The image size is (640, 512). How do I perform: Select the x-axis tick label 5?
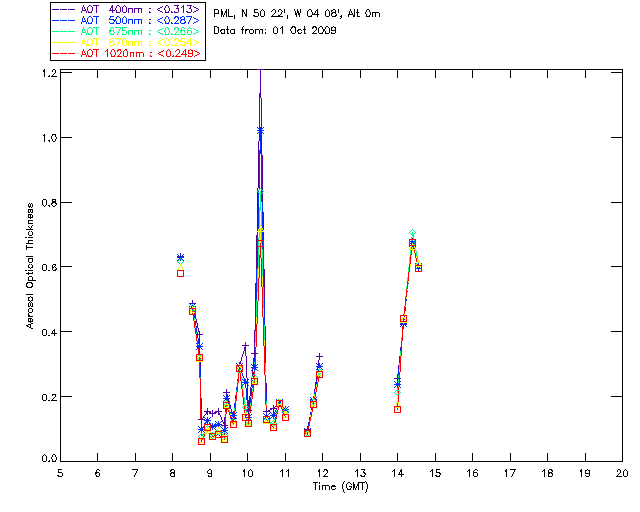point(60,473)
